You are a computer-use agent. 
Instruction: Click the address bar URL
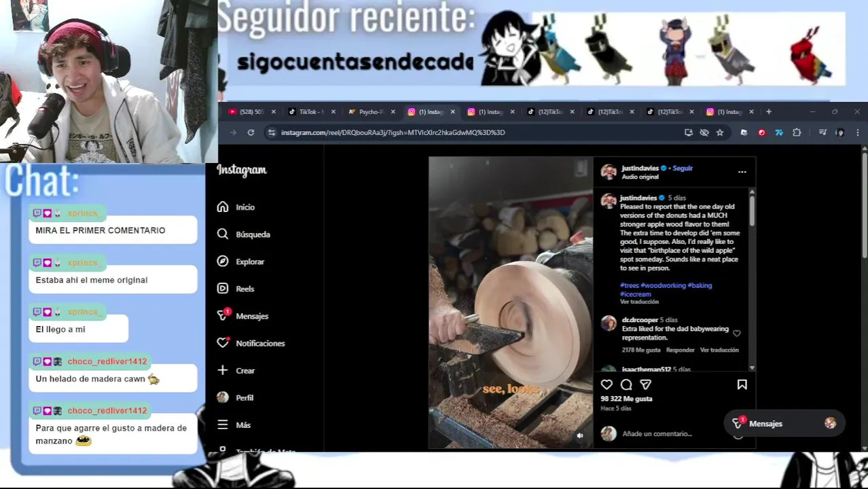393,132
